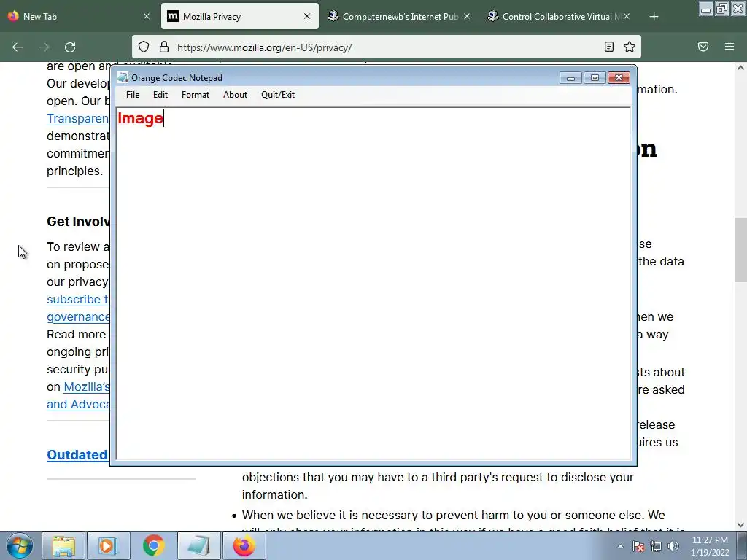Click the page scrollbar down arrow
Viewport: 747px width, 560px height.
click(741, 525)
